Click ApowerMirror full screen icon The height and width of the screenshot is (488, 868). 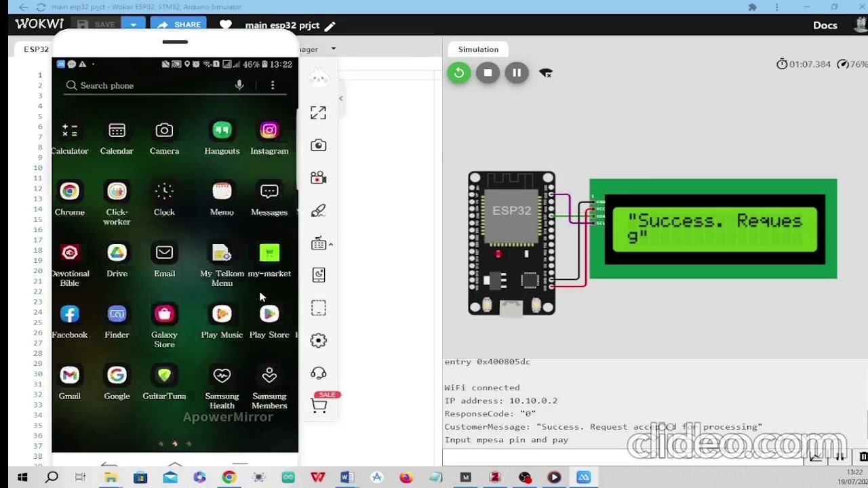(318, 113)
